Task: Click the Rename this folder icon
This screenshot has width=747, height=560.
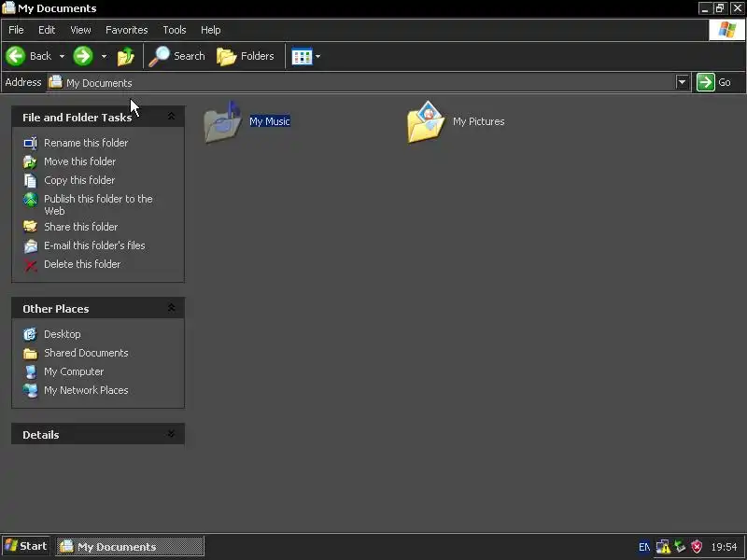Action: tap(31, 143)
